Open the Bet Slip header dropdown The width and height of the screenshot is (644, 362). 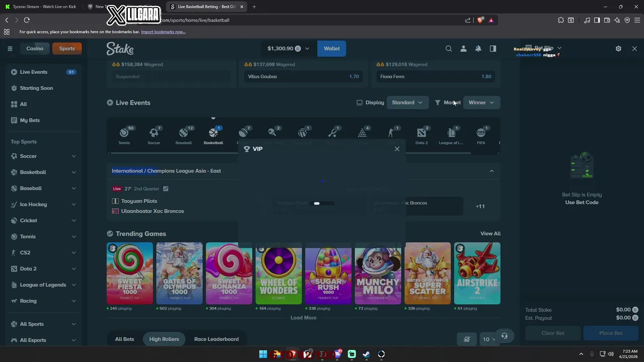coord(547,48)
